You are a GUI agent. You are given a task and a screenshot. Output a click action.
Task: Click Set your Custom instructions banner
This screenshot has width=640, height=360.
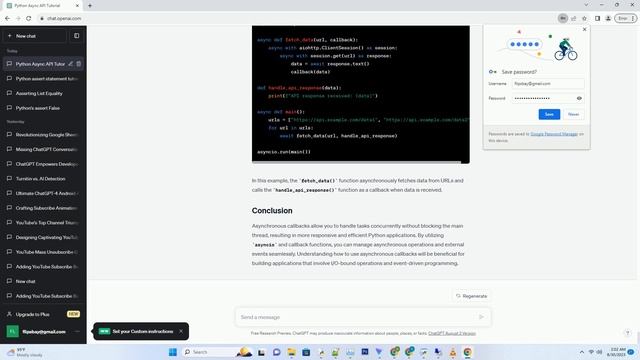point(142,331)
